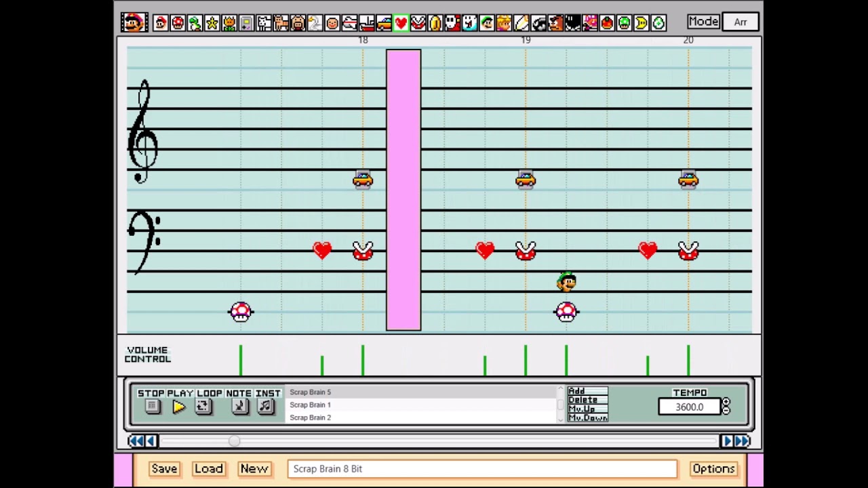Toggle the Arr mode button

[x=741, y=22]
